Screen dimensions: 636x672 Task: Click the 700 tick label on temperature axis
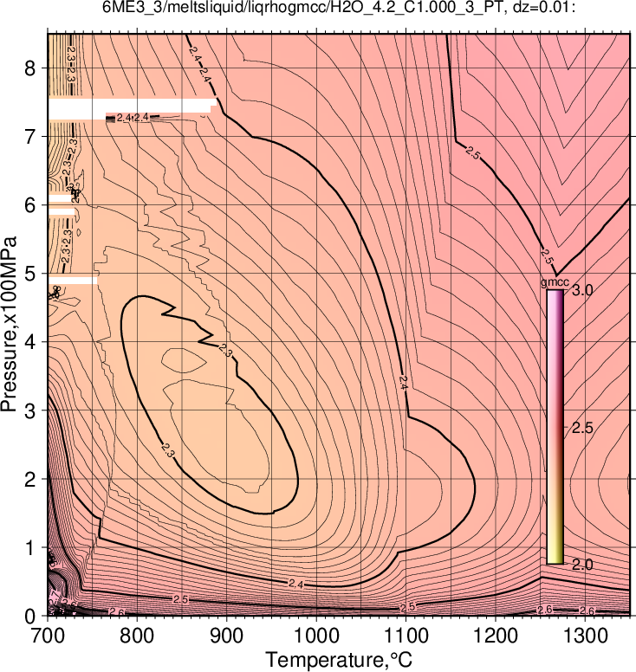point(47,636)
